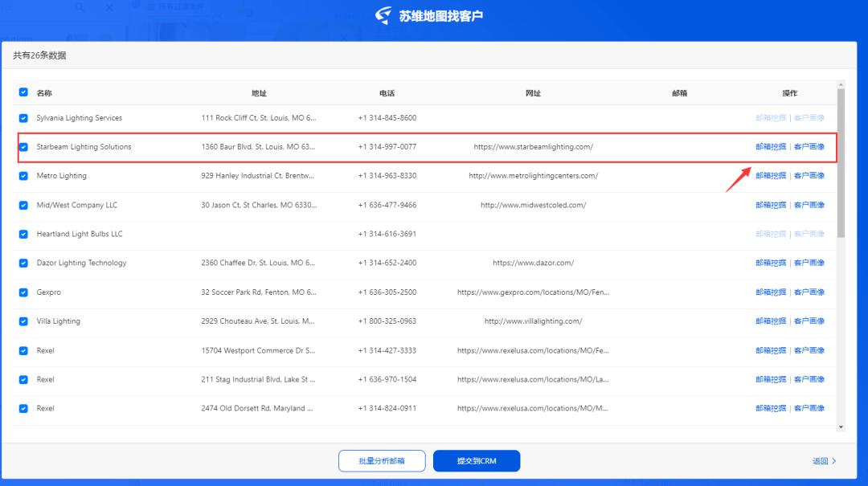Click the Starbeam Lighting website URL
Screen dimensions: 868x486
[534, 146]
